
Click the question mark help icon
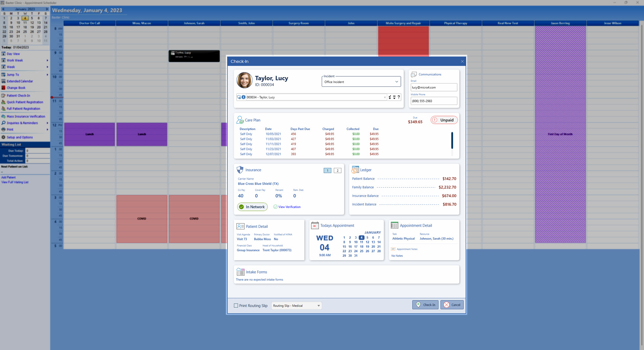click(x=398, y=97)
